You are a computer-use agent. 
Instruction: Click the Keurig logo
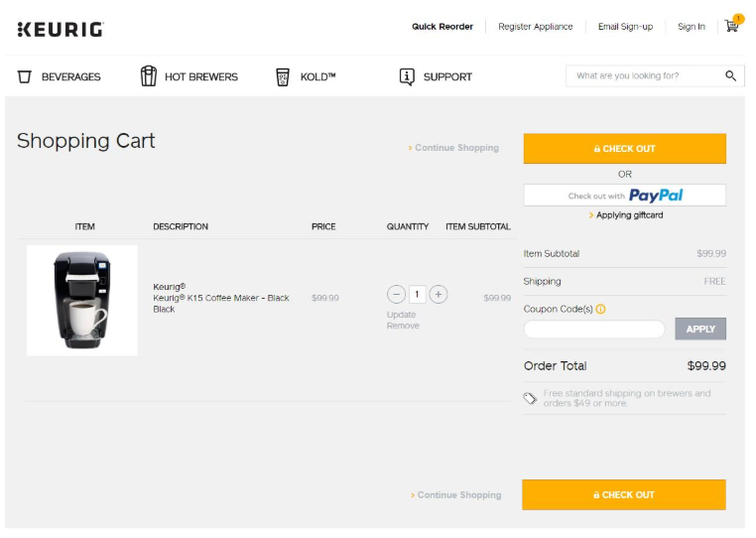[61, 29]
